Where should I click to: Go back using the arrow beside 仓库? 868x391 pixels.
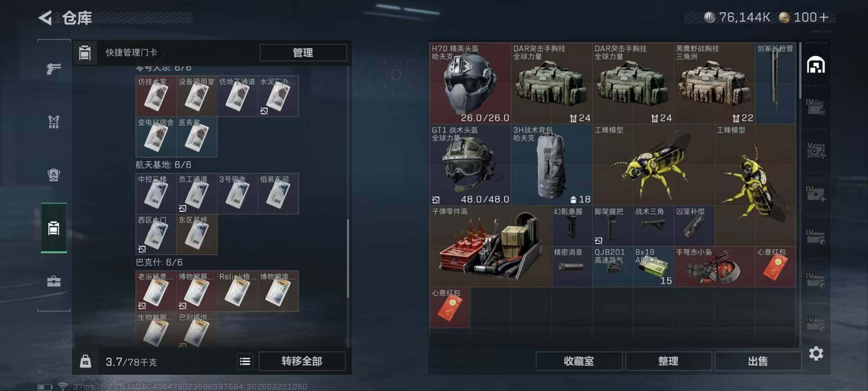[45, 18]
